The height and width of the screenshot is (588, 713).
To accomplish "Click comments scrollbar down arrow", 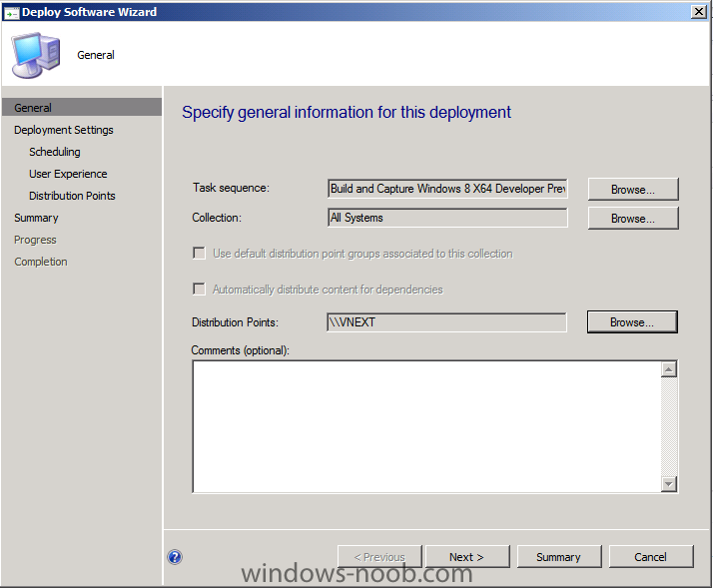I will coord(668,484).
